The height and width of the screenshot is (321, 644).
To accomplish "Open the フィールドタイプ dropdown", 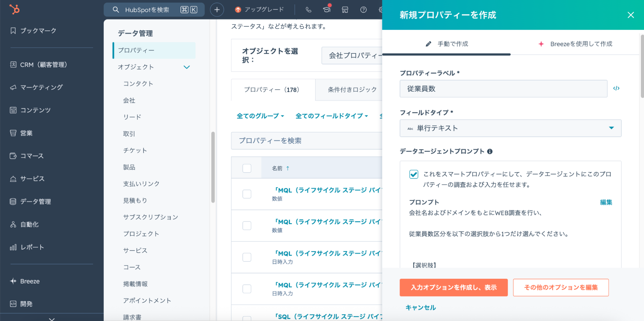I will (x=510, y=128).
